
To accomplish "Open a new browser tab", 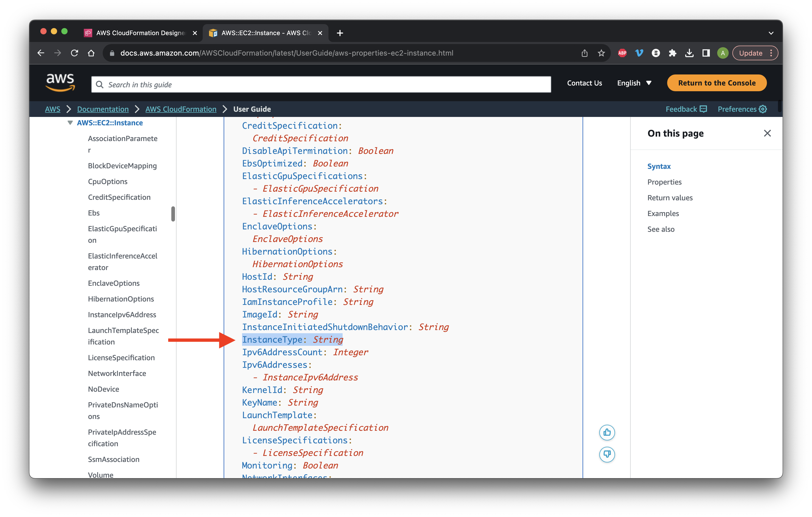I will [340, 33].
